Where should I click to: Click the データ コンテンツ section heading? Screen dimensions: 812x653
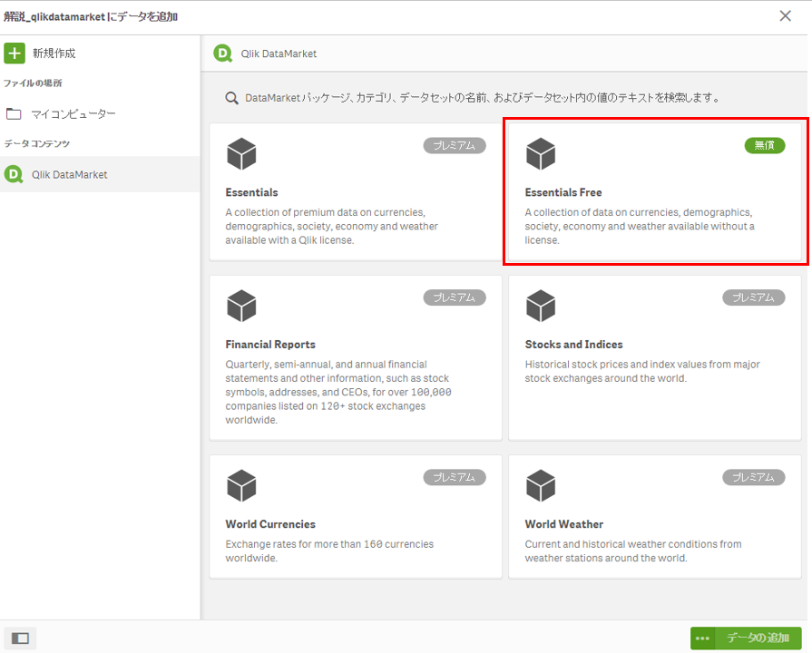click(36, 143)
